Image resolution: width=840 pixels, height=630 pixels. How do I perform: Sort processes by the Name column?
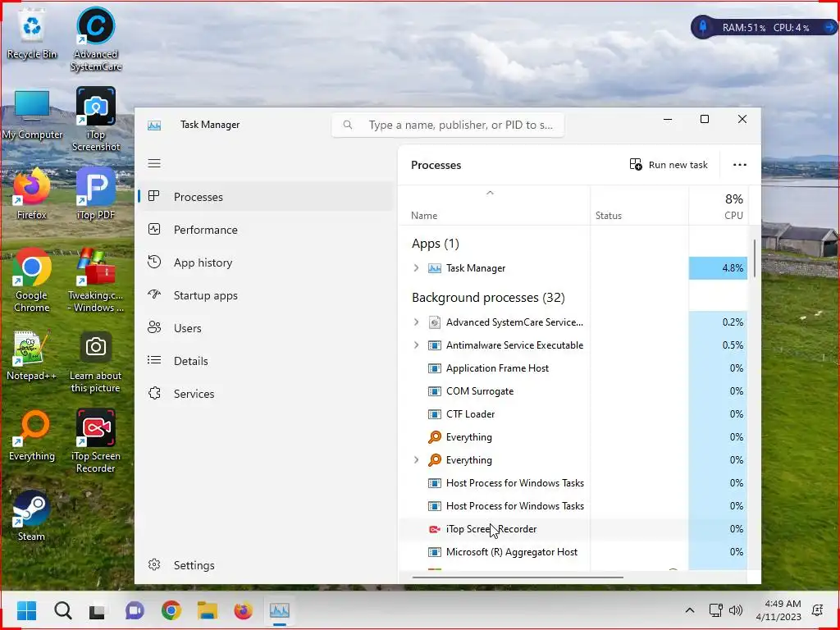494,206
